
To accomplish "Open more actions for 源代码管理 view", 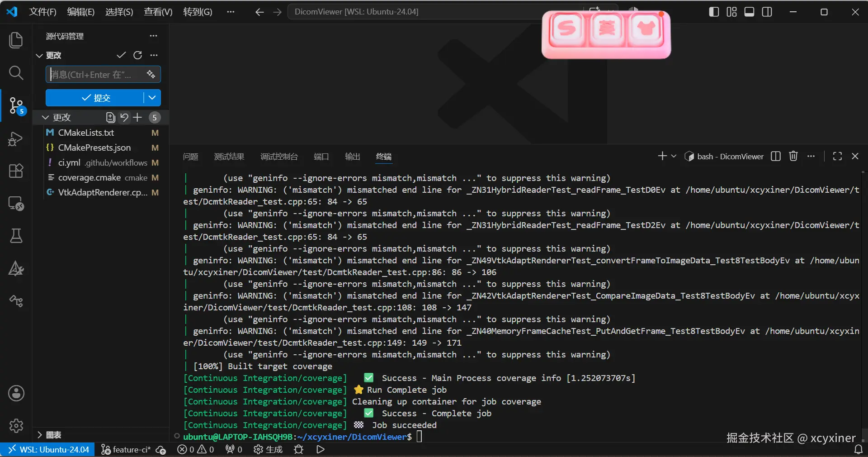I will click(154, 36).
